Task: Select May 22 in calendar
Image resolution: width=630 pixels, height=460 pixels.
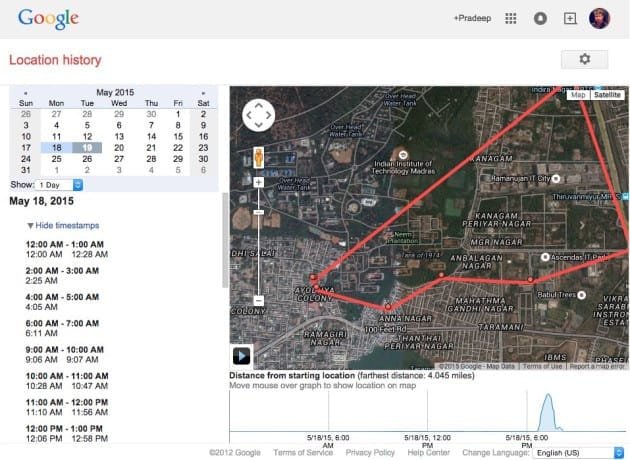Action: [178, 148]
